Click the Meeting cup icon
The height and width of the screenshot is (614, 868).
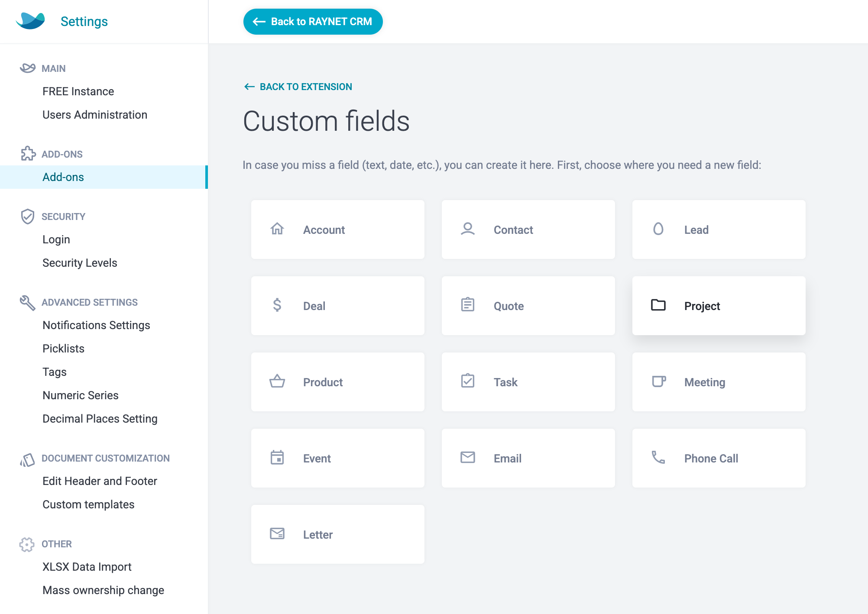pyautogui.click(x=659, y=381)
